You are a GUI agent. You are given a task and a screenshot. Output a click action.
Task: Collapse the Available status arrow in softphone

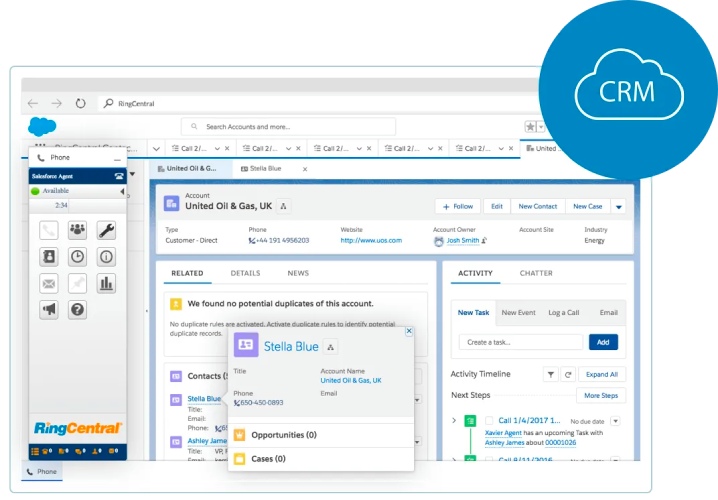pyautogui.click(x=122, y=191)
